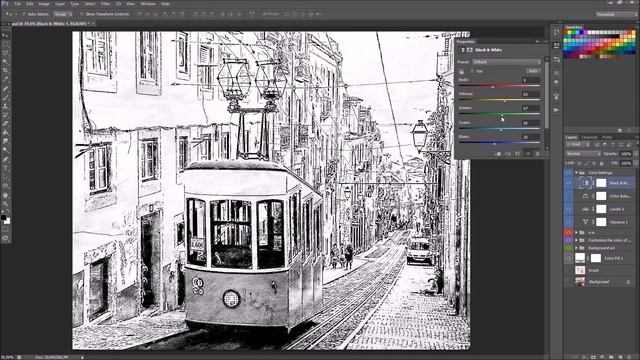Hide the Color Balance adjustment layer

click(x=569, y=196)
